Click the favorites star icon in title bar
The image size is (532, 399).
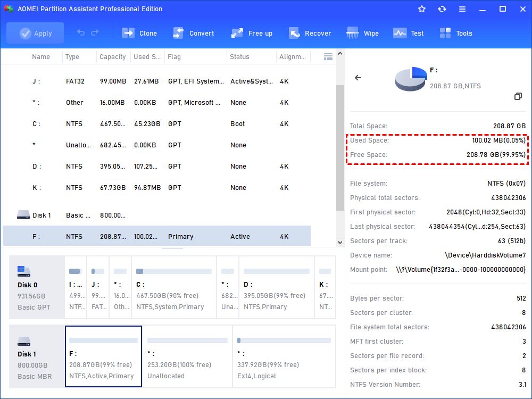[422, 9]
